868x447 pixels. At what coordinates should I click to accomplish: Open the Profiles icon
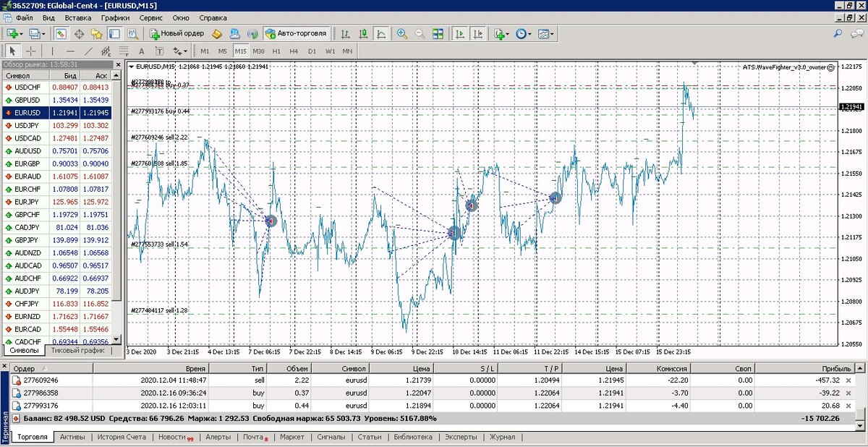point(35,33)
